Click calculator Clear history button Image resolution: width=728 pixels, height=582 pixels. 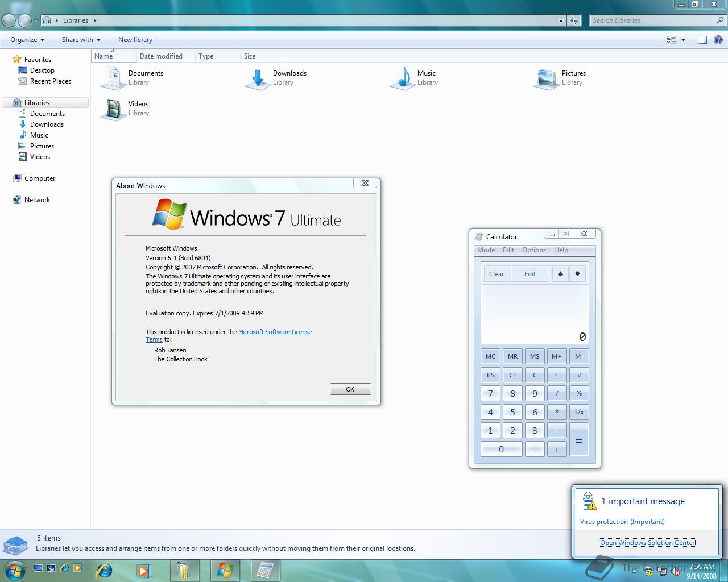point(497,274)
